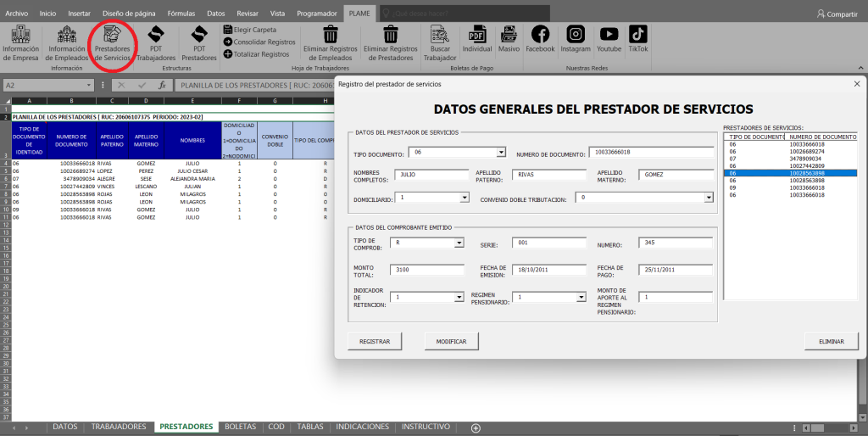Select the TRABAJADORES sheet tab

click(119, 427)
